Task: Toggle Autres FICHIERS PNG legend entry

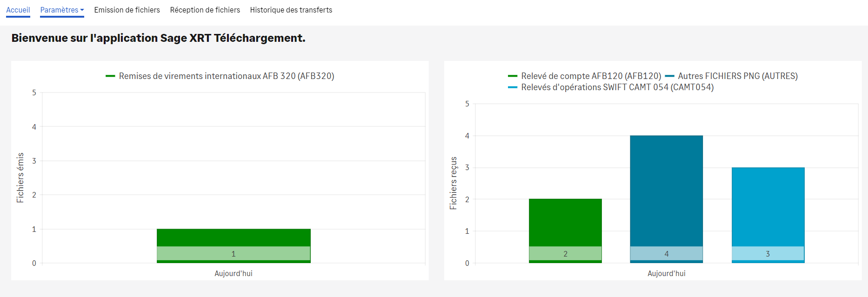Action: (737, 76)
